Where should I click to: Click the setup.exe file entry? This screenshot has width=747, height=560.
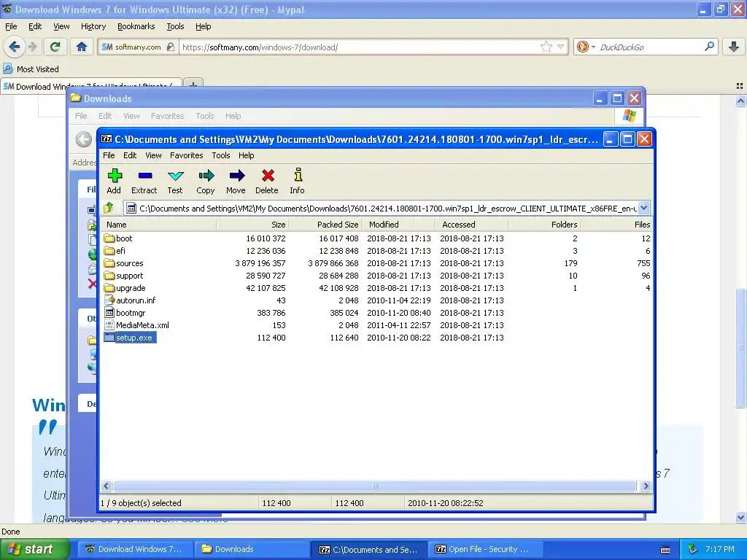[x=130, y=337]
